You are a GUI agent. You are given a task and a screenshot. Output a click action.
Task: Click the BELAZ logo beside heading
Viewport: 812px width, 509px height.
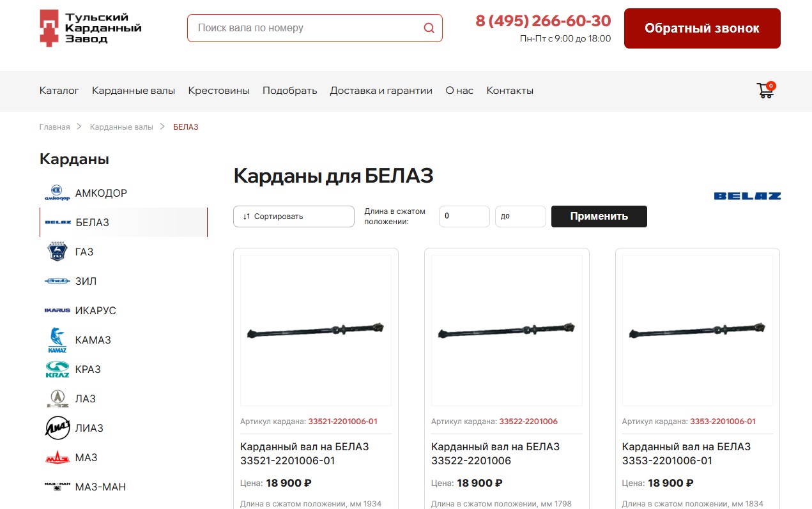click(x=747, y=196)
